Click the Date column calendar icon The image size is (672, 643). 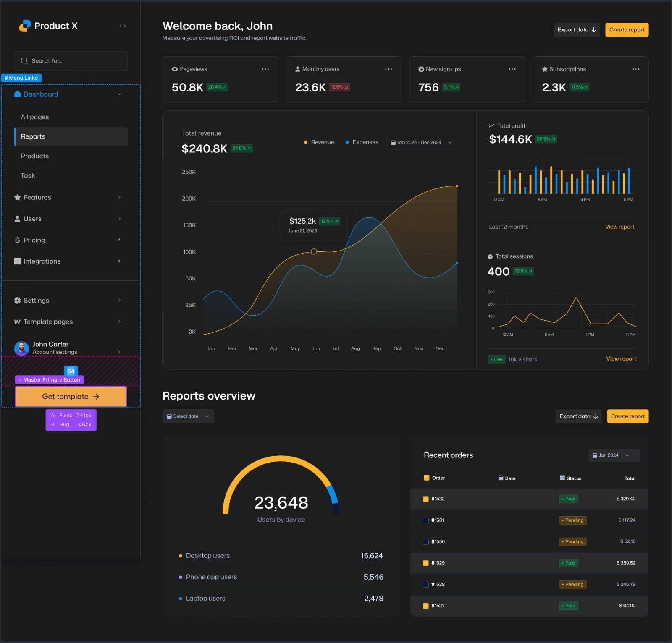click(501, 478)
